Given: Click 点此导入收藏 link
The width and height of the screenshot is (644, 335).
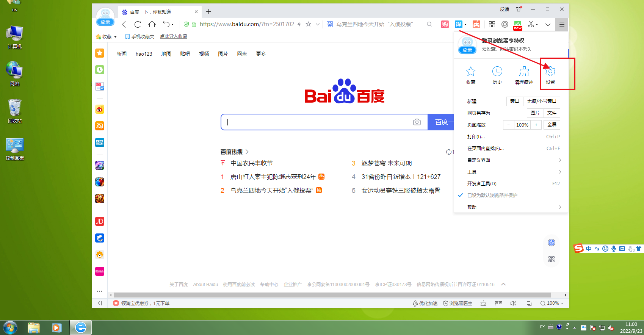Looking at the screenshot, I should pos(174,37).
